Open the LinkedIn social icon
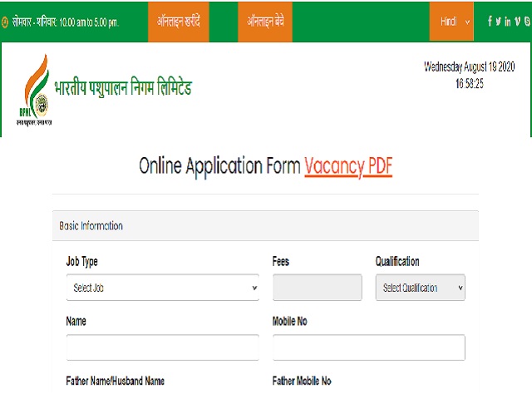The height and width of the screenshot is (399, 532). point(508,22)
